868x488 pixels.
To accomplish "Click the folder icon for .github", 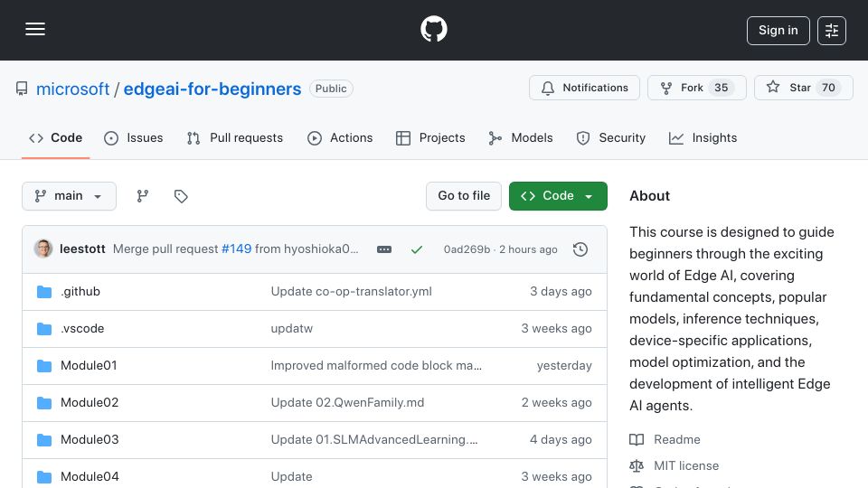I will (44, 292).
